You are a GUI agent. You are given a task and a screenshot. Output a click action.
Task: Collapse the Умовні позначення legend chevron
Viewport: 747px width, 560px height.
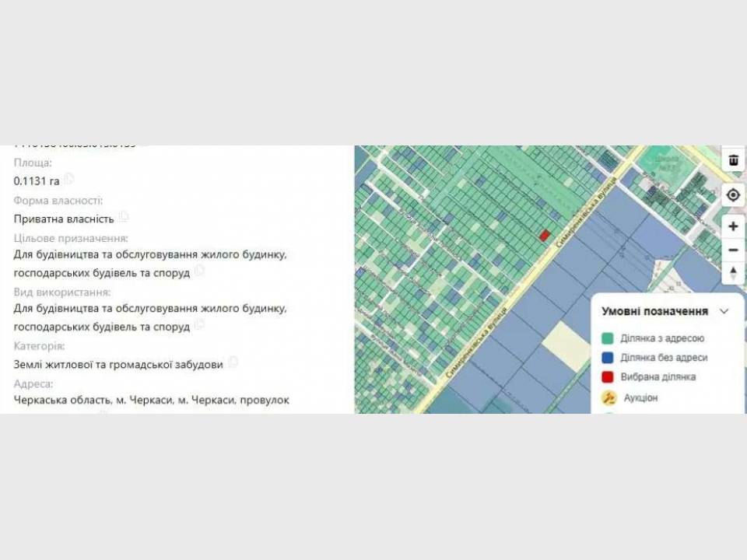coord(724,311)
